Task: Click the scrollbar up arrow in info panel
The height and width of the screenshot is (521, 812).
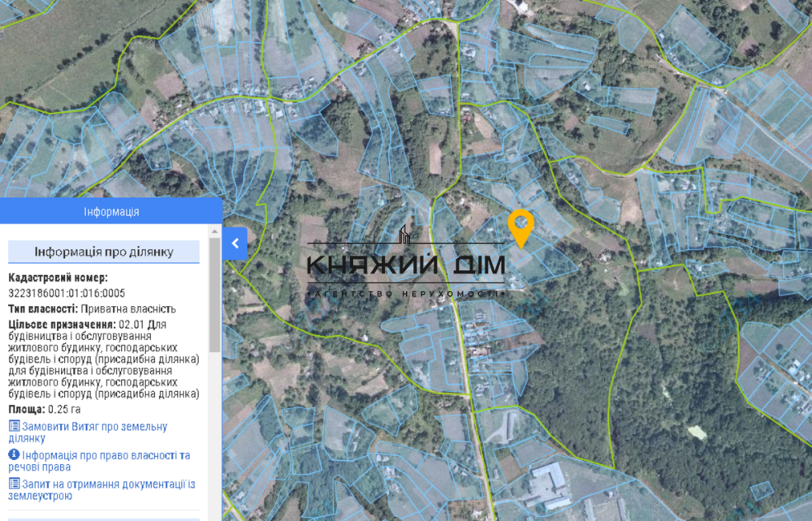Action: (x=214, y=232)
